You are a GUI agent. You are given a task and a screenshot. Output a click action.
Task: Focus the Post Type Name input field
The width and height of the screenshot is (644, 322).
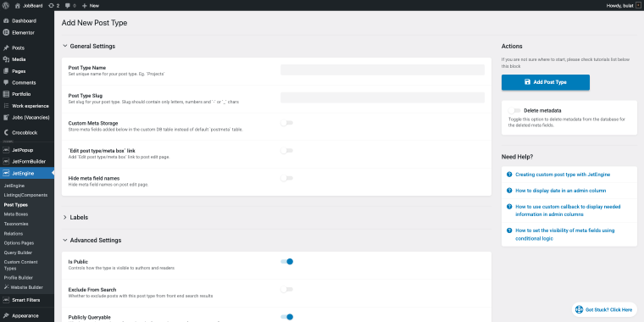[382, 69]
